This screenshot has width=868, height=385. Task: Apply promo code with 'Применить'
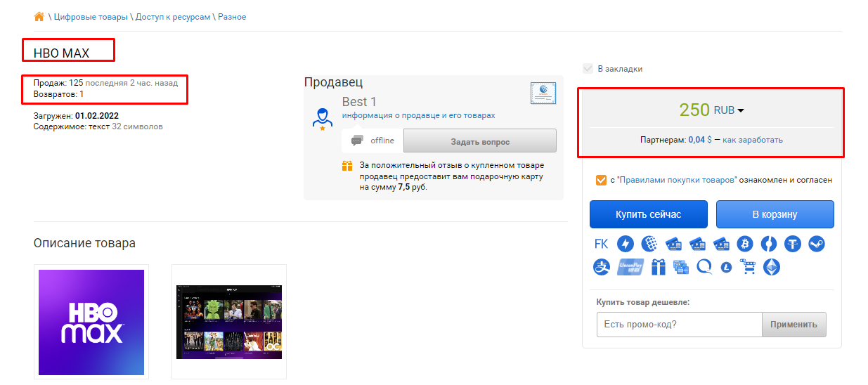coord(794,325)
